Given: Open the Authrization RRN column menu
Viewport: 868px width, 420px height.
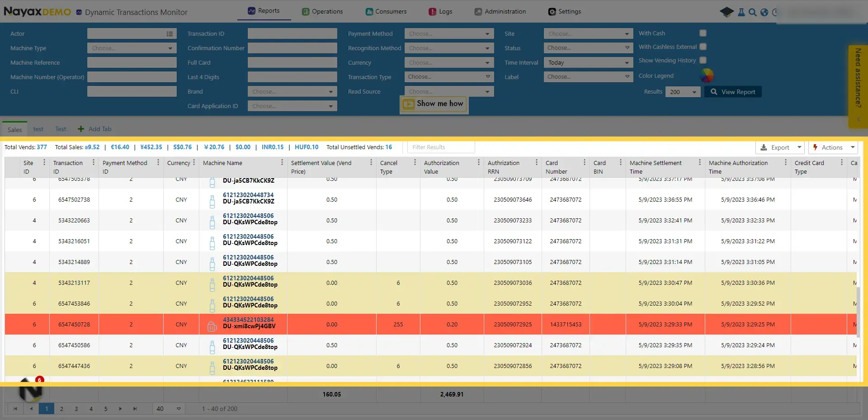Looking at the screenshot, I should [537, 162].
